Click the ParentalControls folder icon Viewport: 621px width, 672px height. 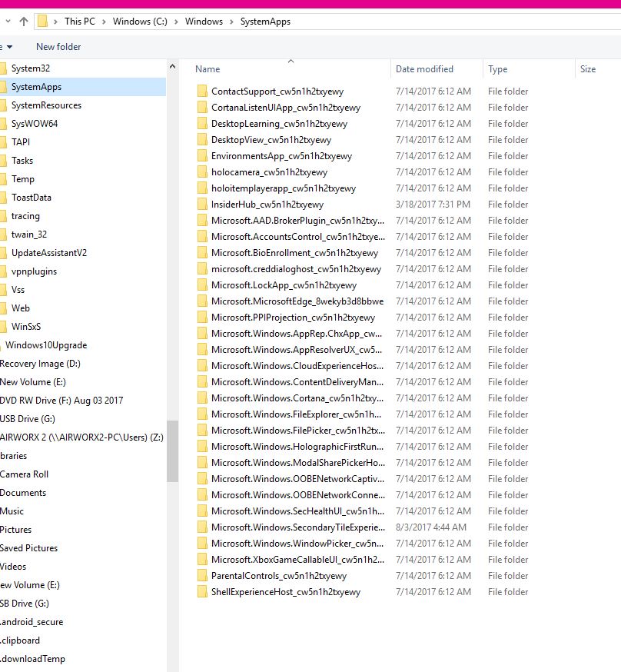point(202,576)
